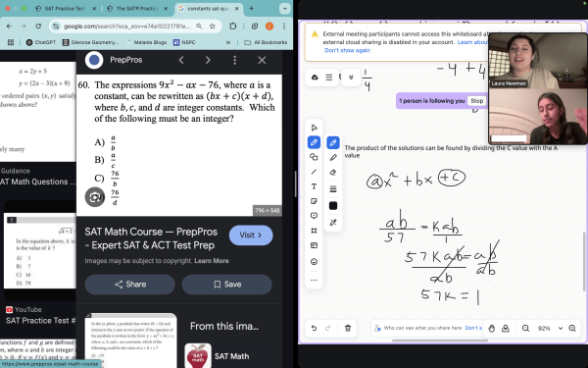Open All Bookmarks folder

266,42
